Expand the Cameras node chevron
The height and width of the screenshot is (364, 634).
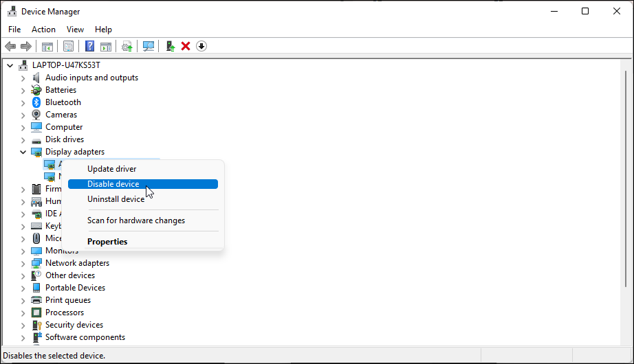coord(23,115)
